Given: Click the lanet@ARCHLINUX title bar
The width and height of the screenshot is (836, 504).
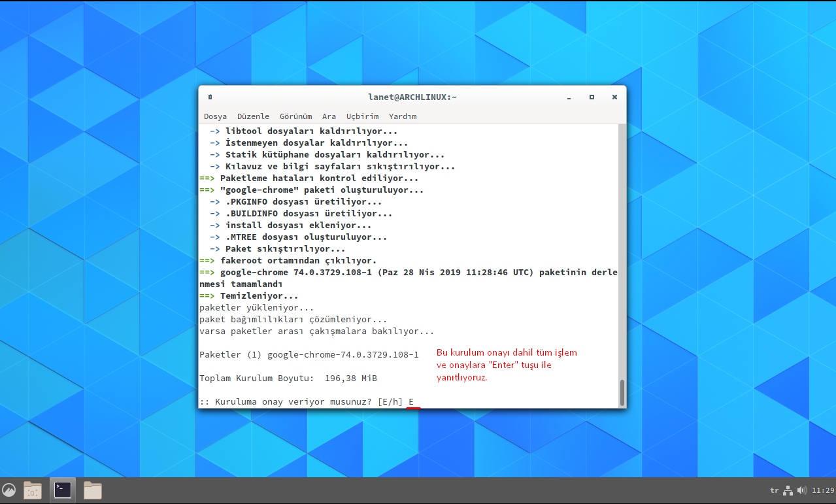Looking at the screenshot, I should tap(412, 97).
